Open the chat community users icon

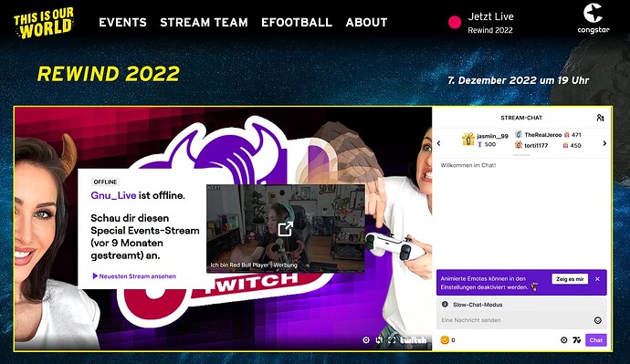[x=600, y=118]
